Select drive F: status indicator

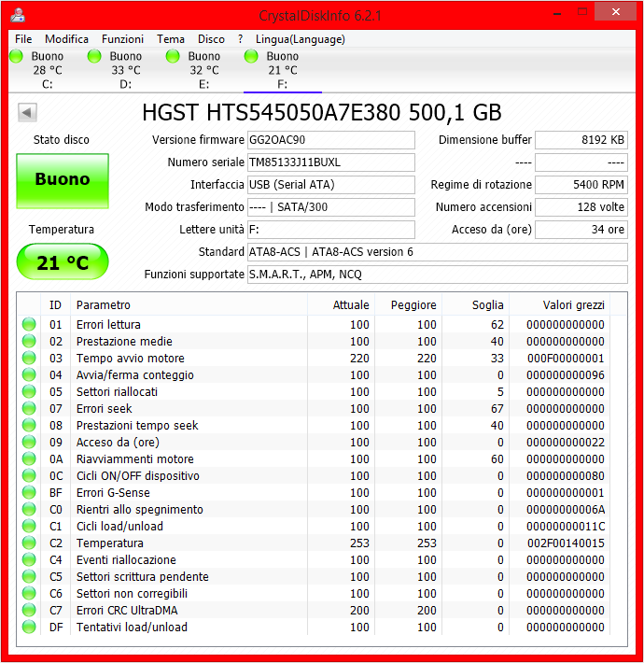point(251,56)
